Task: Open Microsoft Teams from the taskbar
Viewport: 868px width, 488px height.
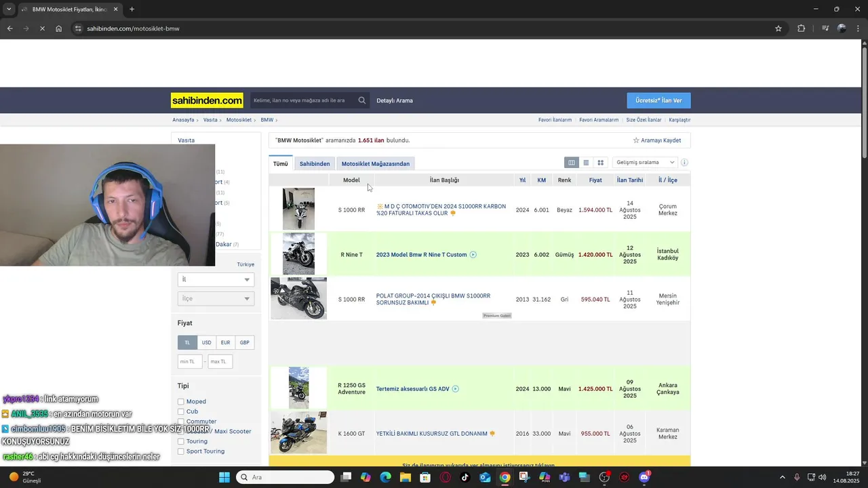Action: click(x=564, y=477)
